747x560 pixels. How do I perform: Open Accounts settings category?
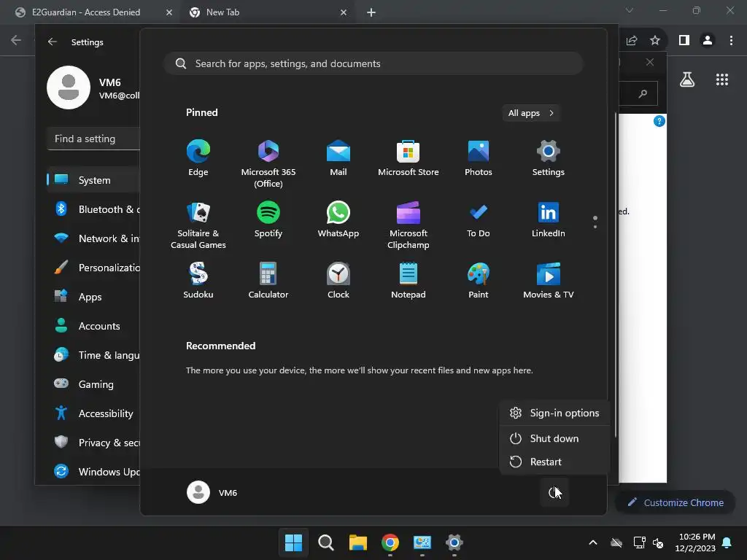tap(93, 326)
